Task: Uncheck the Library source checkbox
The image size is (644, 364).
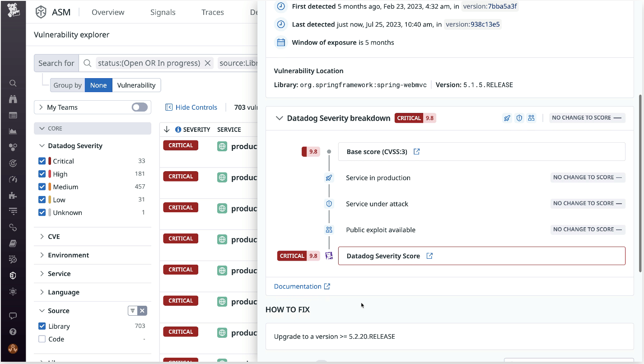Action: [x=42, y=326]
